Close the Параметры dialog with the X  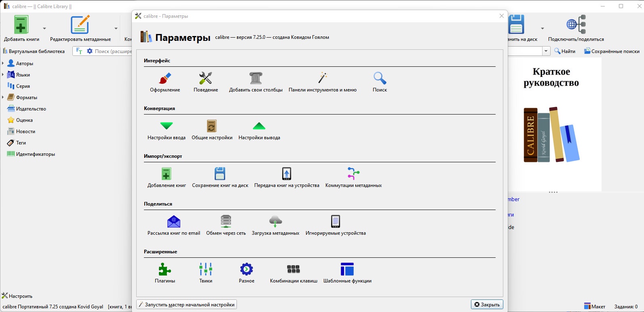[x=502, y=16]
